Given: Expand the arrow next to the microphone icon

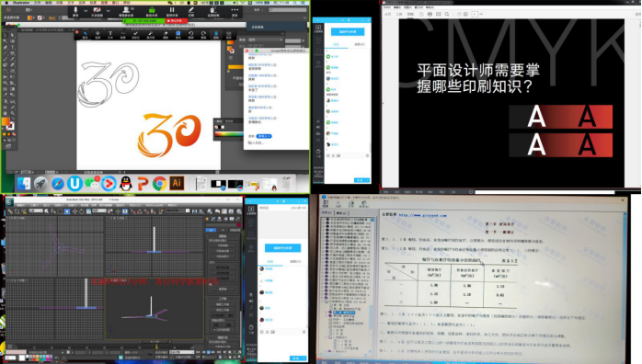Looking at the screenshot, I should pyautogui.click(x=86, y=11).
